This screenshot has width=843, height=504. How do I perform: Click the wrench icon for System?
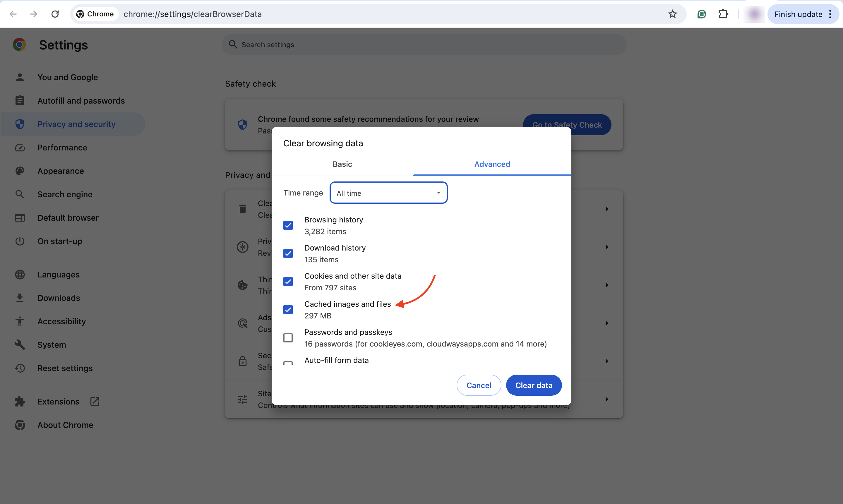(x=20, y=345)
